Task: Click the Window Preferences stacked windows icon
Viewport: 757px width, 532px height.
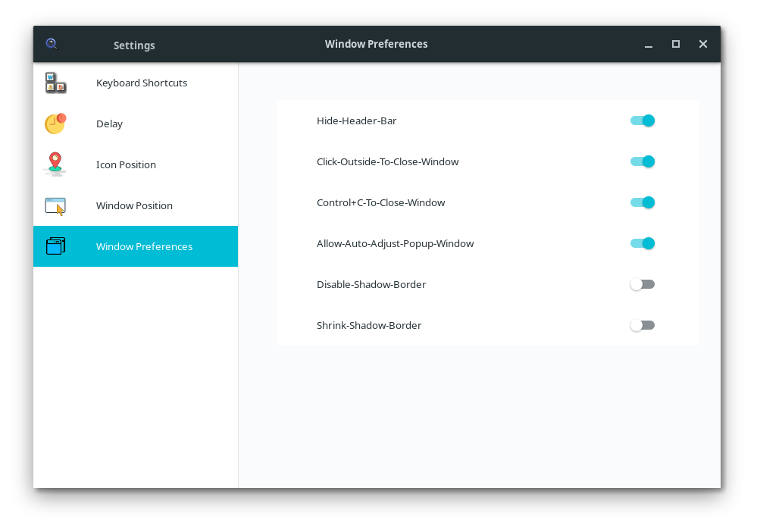Action: 55,246
